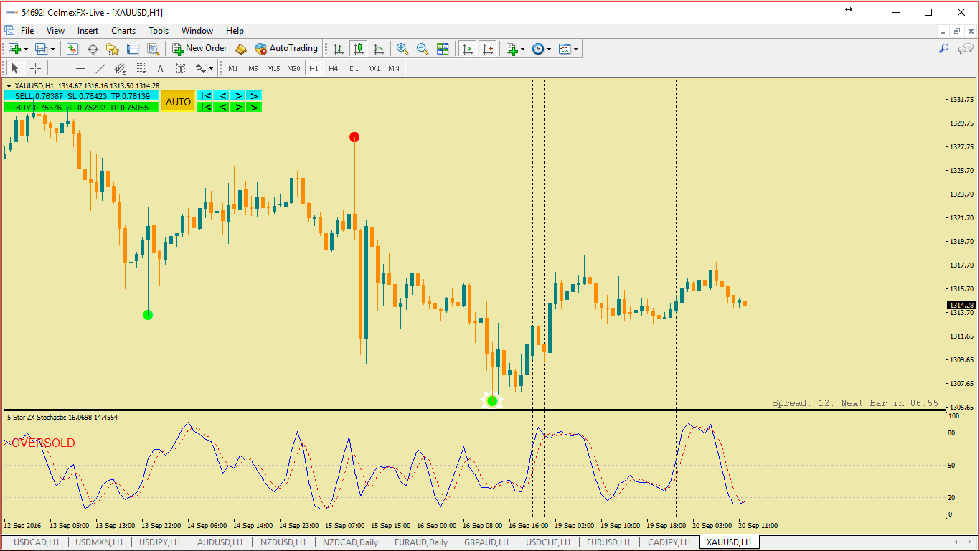Collapse the XAUUSD,H1 chart label triangle
Screen dimensions: 980x551
click(x=9, y=86)
